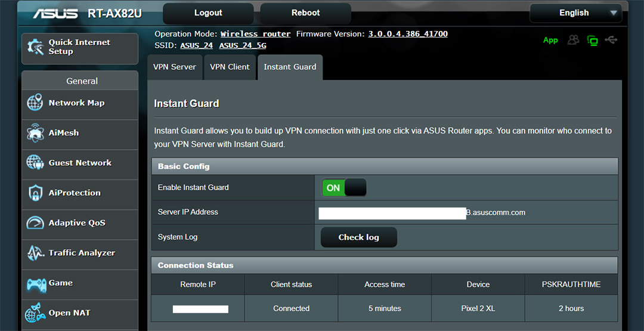Open Quick Internet Setup wizard icon

(35, 47)
